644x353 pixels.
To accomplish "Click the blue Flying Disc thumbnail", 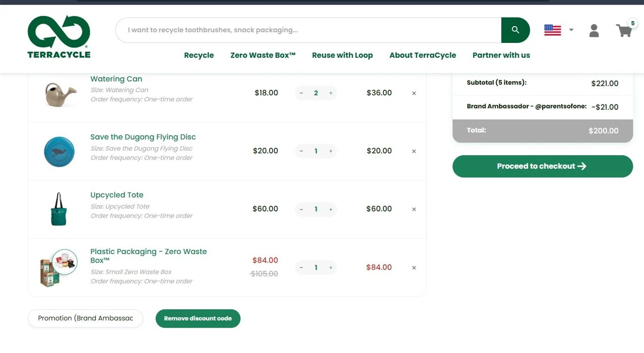I will tap(59, 152).
